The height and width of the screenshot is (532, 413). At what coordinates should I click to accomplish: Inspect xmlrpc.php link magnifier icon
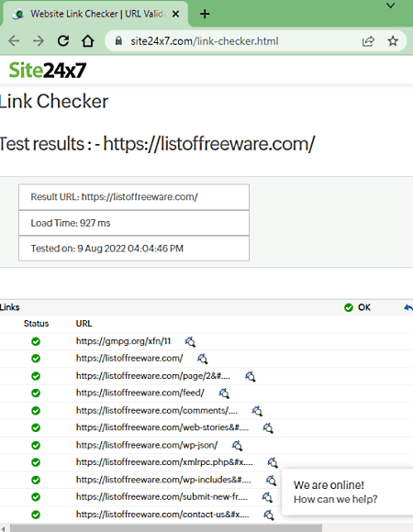pos(273,462)
